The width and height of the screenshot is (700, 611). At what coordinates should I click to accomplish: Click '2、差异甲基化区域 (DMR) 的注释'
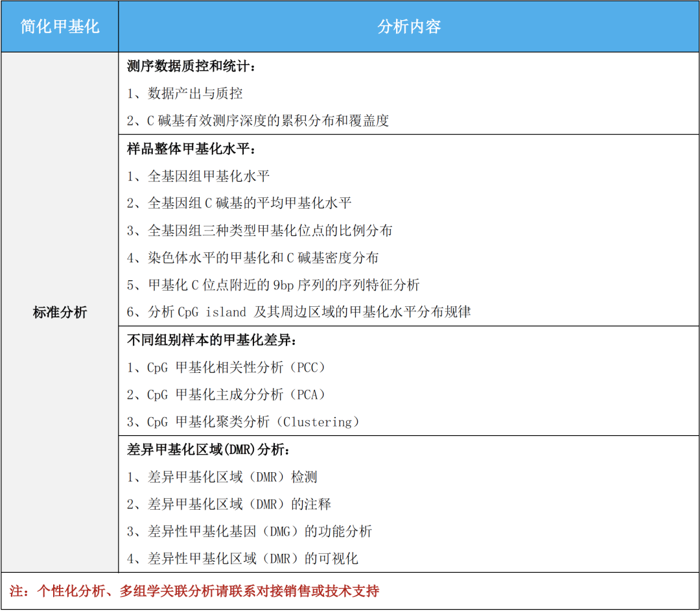click(x=229, y=504)
